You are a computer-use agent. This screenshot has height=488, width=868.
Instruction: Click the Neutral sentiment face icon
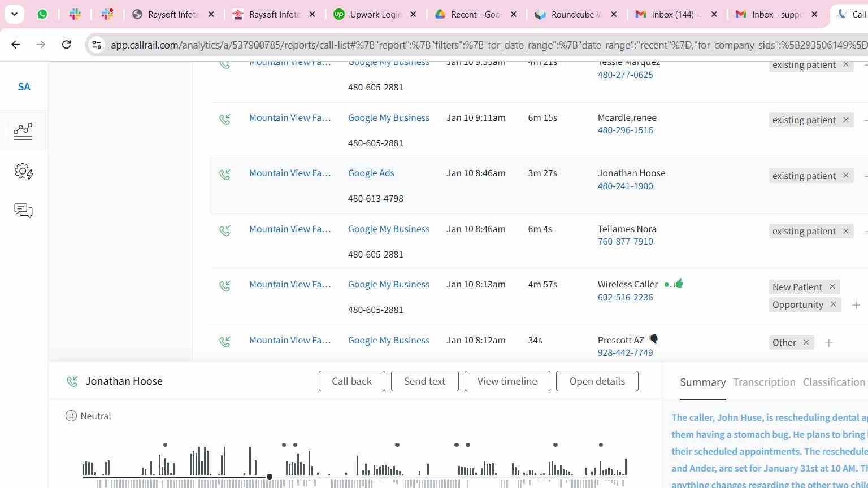71,416
